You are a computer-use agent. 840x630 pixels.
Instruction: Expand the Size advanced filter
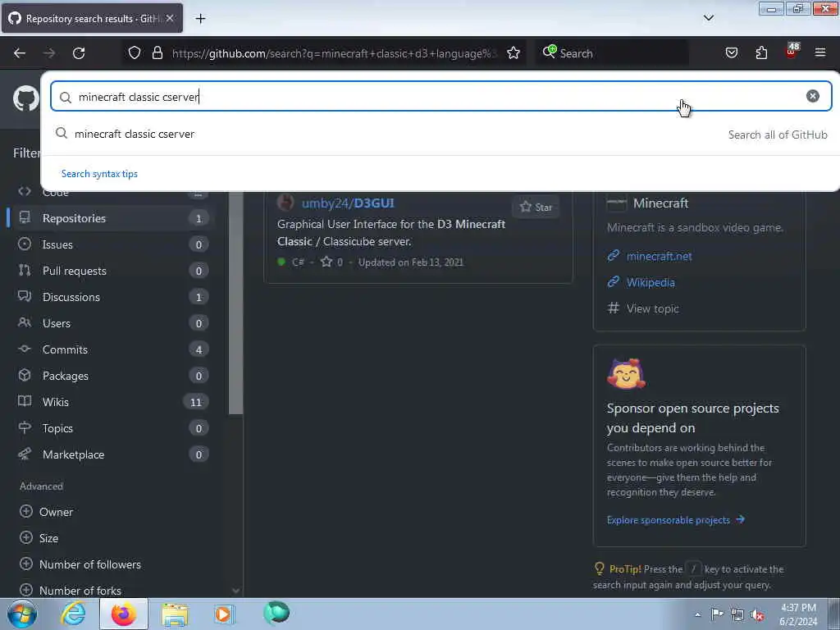pos(39,538)
